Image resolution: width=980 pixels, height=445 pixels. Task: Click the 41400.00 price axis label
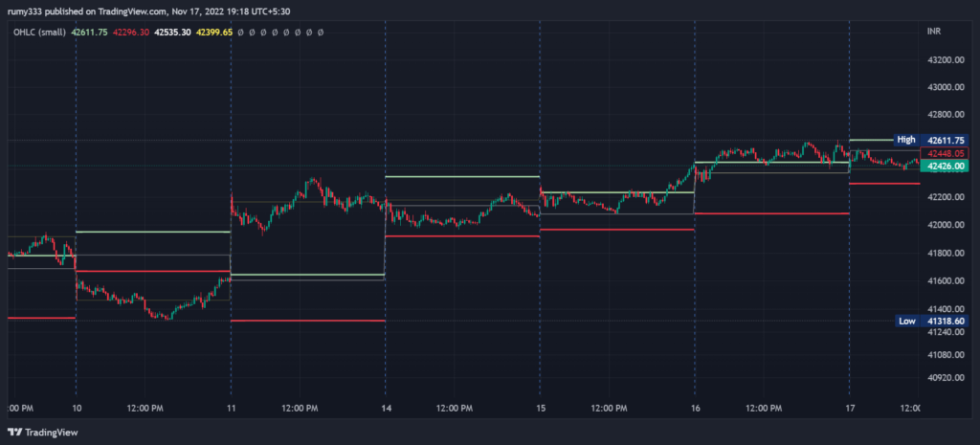(947, 309)
